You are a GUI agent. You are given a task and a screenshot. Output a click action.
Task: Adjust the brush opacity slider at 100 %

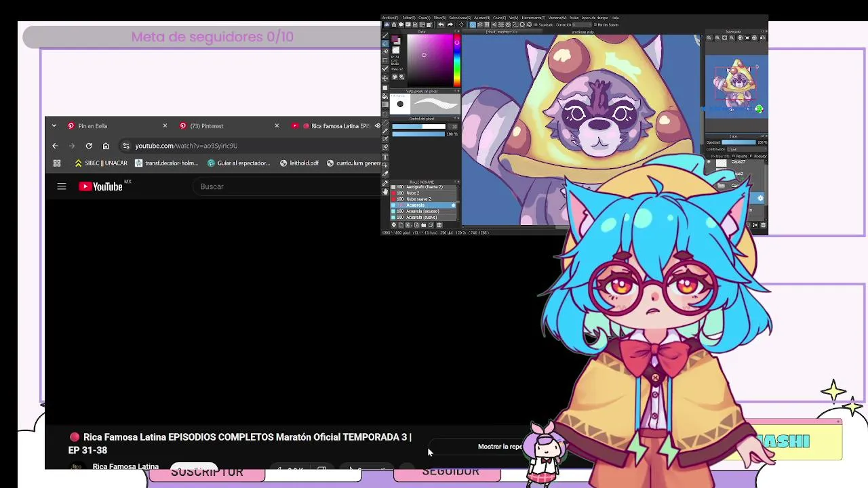click(x=418, y=134)
